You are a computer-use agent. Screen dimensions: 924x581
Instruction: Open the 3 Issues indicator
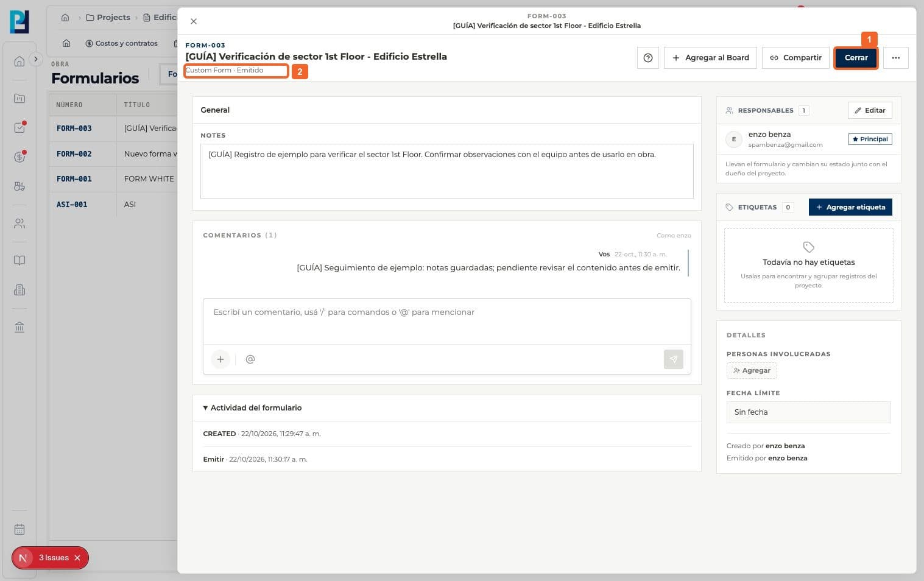[x=50, y=558]
